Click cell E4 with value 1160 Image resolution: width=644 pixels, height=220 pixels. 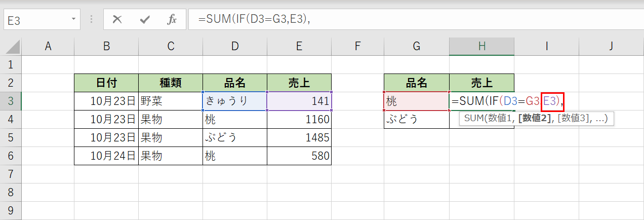coord(299,120)
